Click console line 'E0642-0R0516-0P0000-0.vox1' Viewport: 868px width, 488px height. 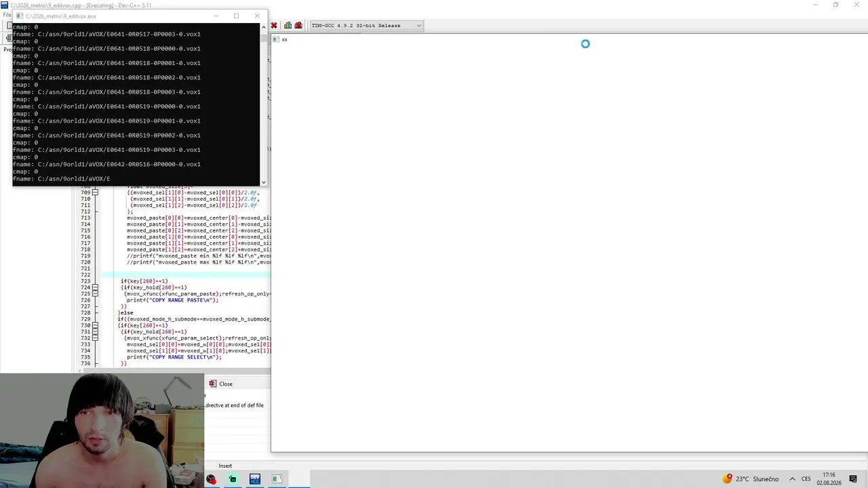tap(106, 164)
